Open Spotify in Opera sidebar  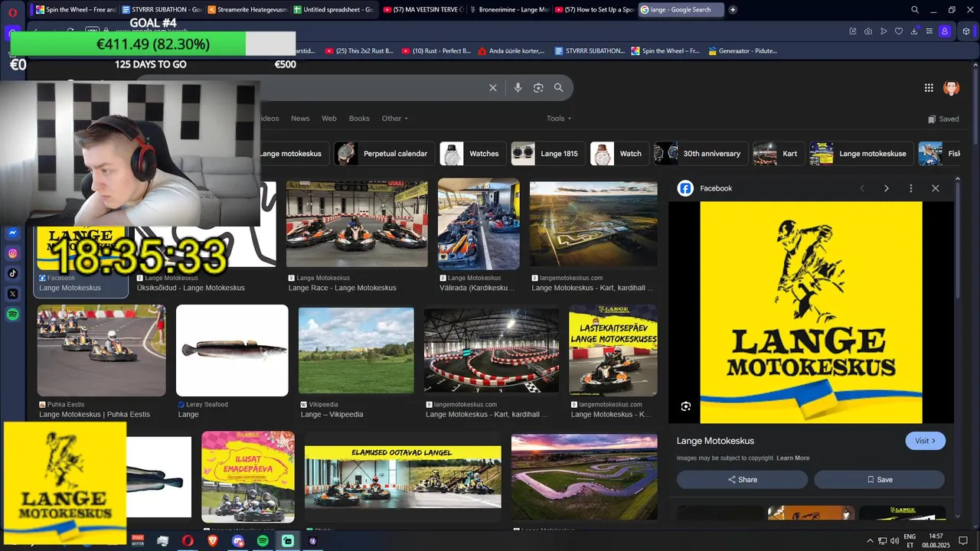point(13,315)
